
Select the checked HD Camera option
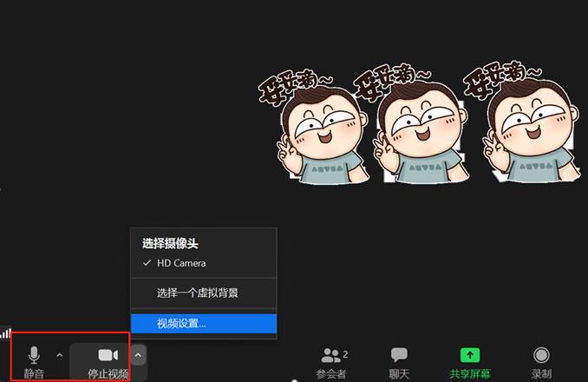pyautogui.click(x=180, y=263)
